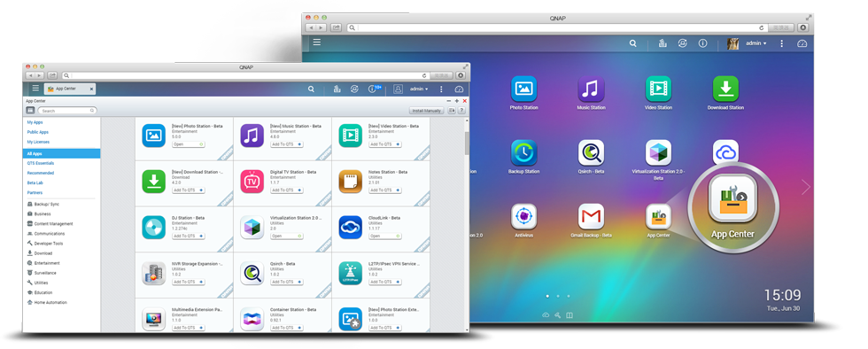Open Download Station desktop icon

coord(725,89)
